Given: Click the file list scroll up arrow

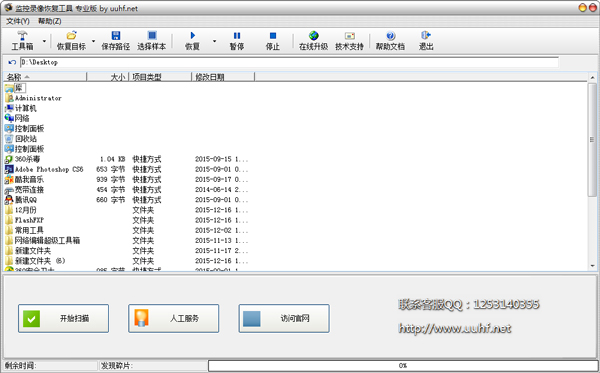Looking at the screenshot, I should (592, 78).
